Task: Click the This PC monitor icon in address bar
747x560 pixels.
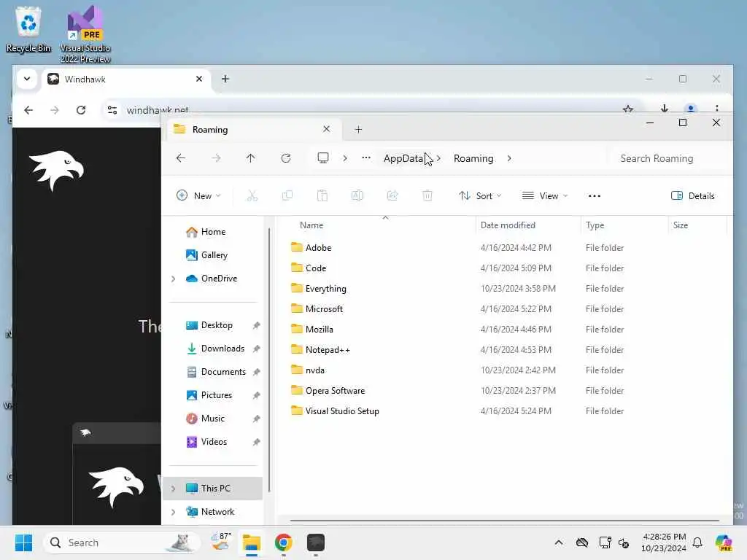Action: (323, 158)
